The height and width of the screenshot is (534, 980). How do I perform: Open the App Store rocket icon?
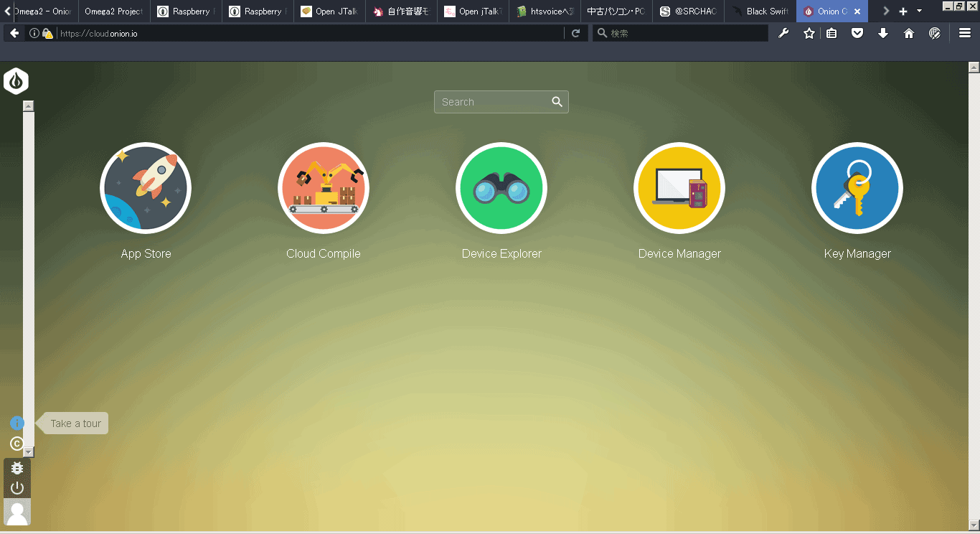pos(146,188)
